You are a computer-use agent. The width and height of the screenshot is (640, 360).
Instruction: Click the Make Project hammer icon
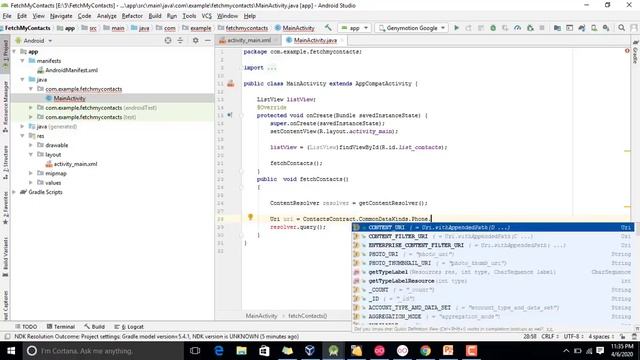coord(328,28)
